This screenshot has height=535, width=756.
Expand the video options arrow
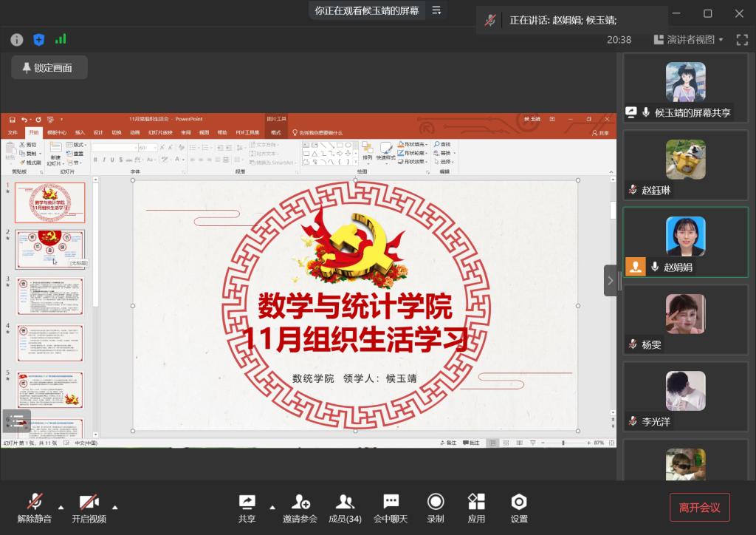click(115, 507)
